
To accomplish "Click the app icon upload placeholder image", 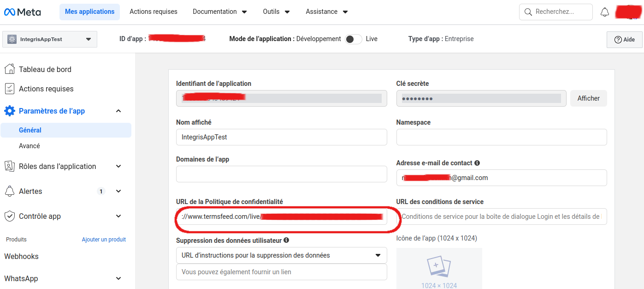I will [439, 268].
